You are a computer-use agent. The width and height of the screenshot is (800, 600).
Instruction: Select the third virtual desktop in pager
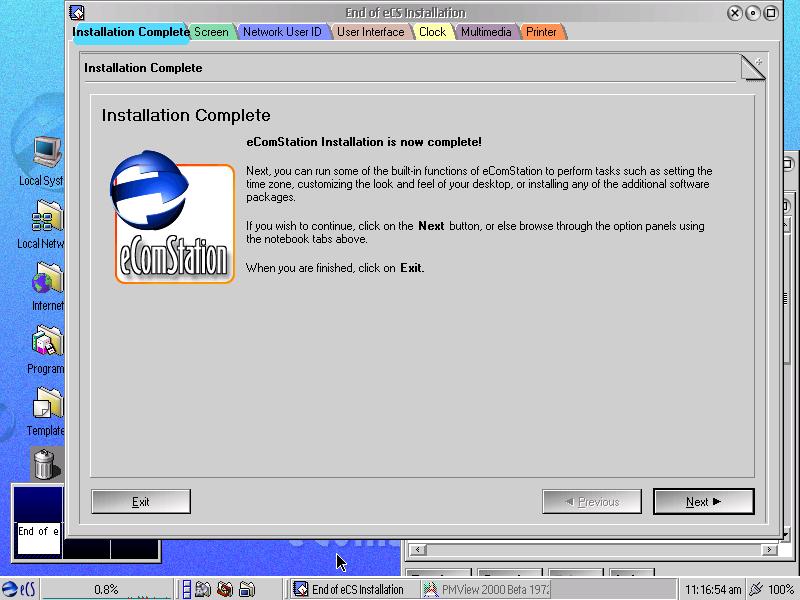click(134, 549)
